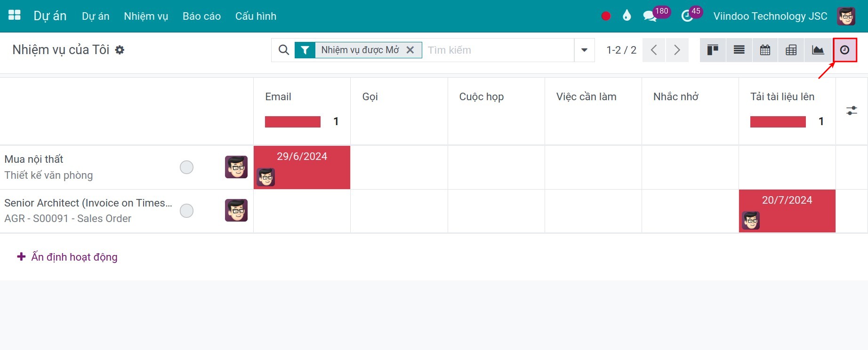Expand the search options dropdown arrow
Screen dimensions: 868x350
(584, 50)
